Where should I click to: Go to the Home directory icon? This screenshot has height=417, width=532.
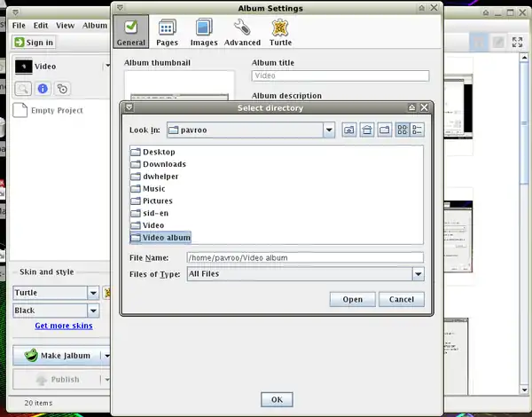(367, 130)
